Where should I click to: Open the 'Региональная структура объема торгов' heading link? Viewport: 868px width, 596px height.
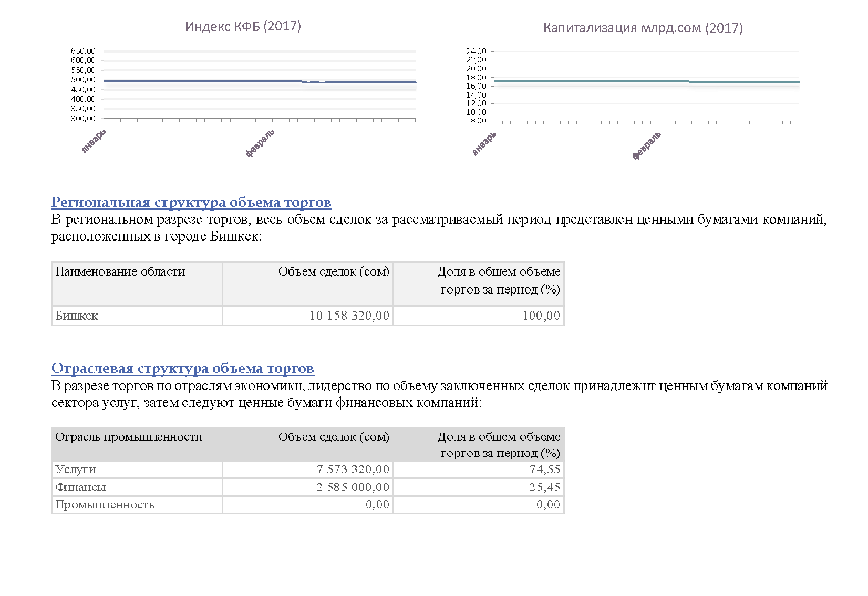click(191, 202)
